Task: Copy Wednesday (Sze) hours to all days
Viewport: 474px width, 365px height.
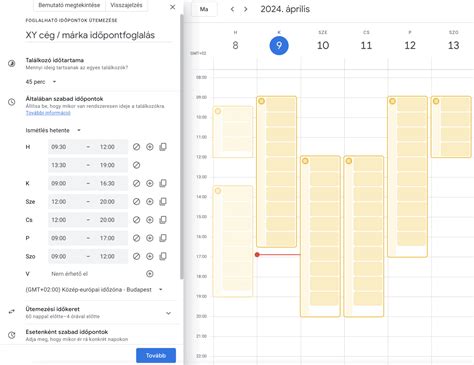Action: 163,202
